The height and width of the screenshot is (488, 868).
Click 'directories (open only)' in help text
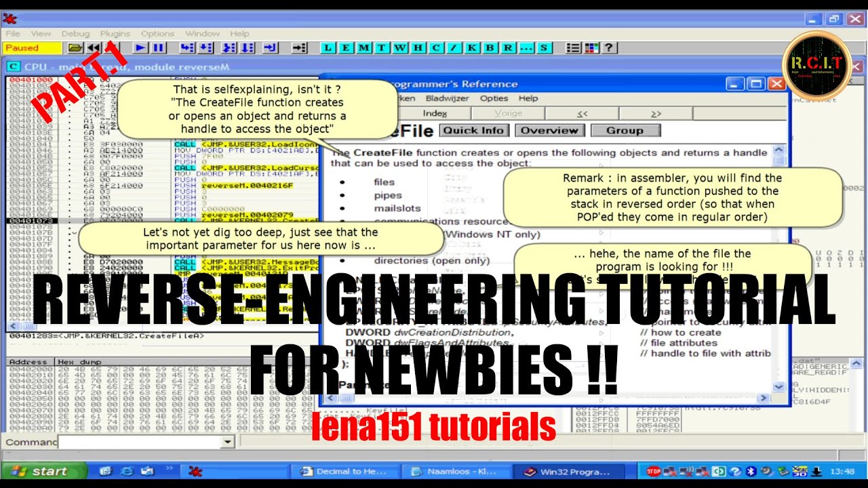click(x=431, y=260)
